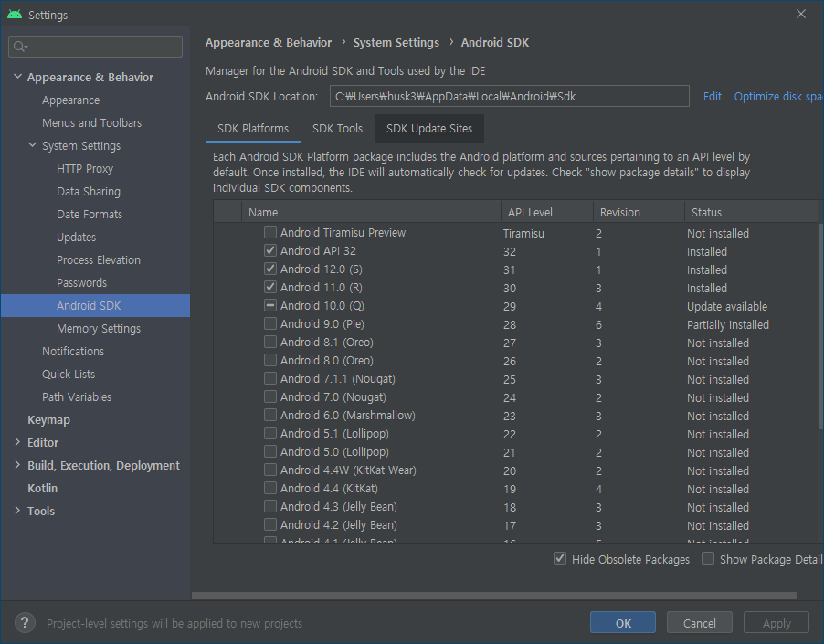Click Cancel button
The height and width of the screenshot is (644, 824).
tap(700, 623)
